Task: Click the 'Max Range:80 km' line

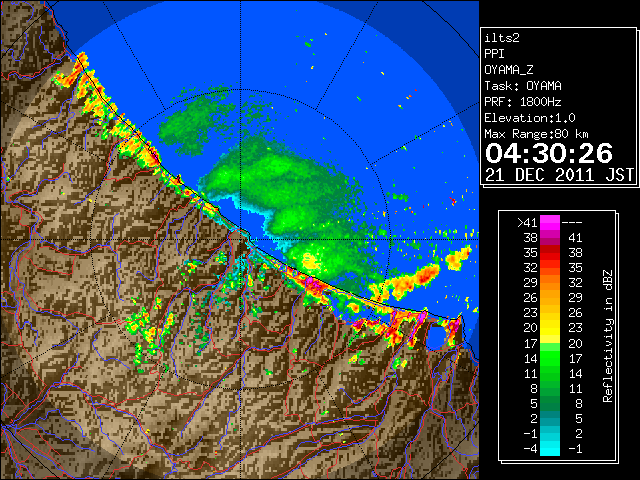Action: click(x=536, y=134)
